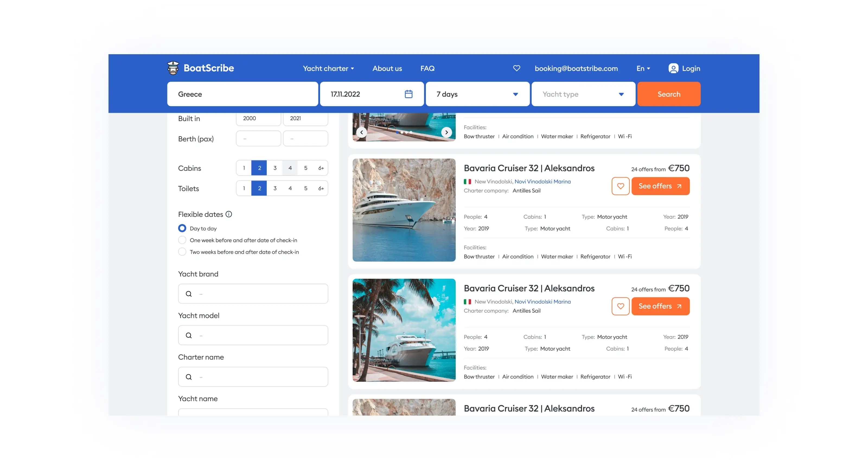Image resolution: width=868 pixels, height=470 pixels.
Task: Favorite the first Bavaria Cruiser 32 listing
Action: pos(620,186)
